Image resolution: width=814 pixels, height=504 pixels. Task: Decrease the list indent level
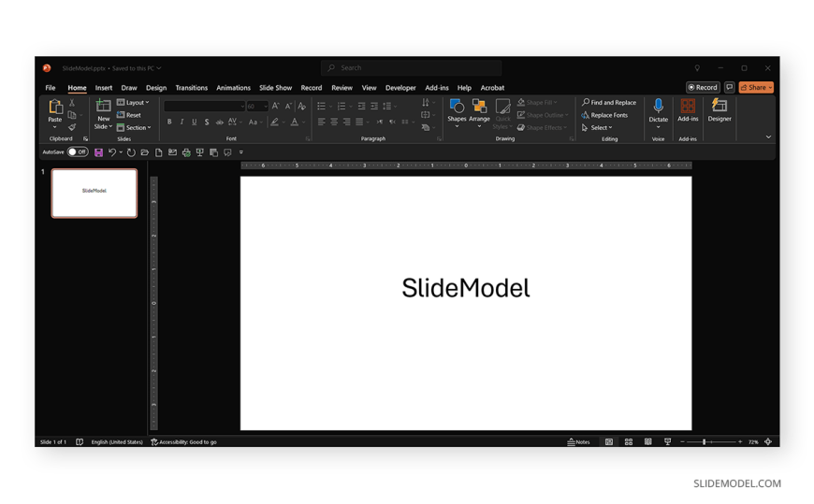pyautogui.click(x=361, y=106)
